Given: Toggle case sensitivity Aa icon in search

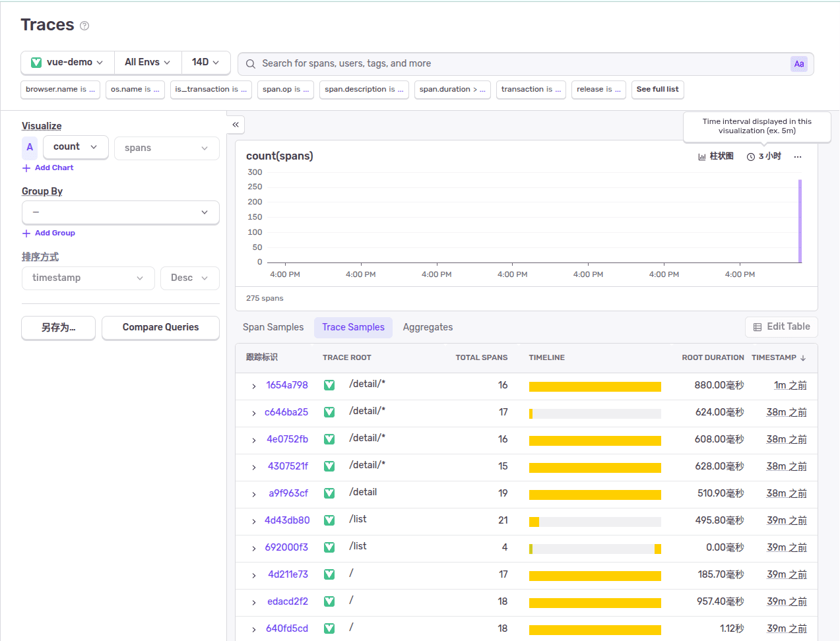Looking at the screenshot, I should (798, 64).
